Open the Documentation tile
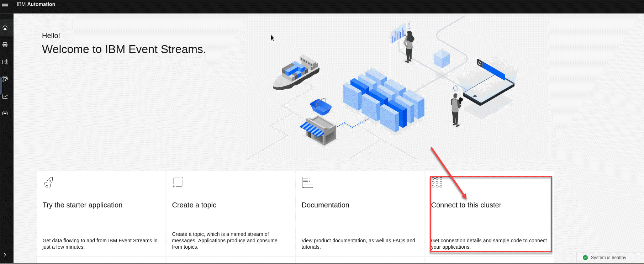The height and width of the screenshot is (264, 644). pos(325,205)
